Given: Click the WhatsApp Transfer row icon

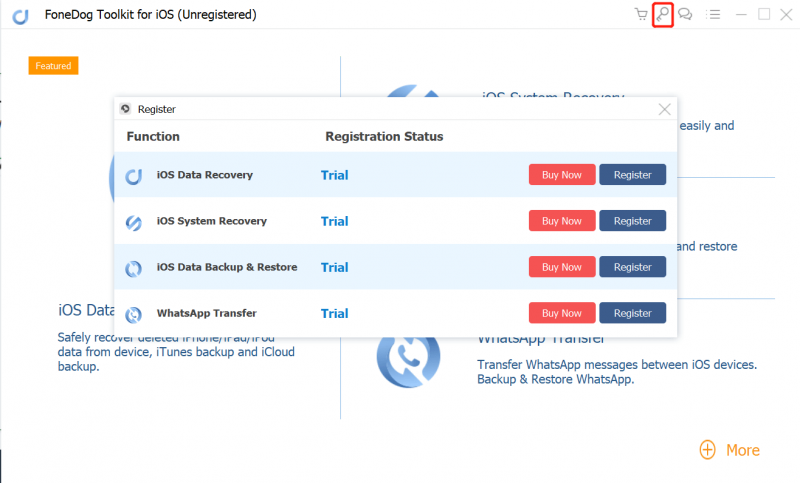Looking at the screenshot, I should 133,314.
